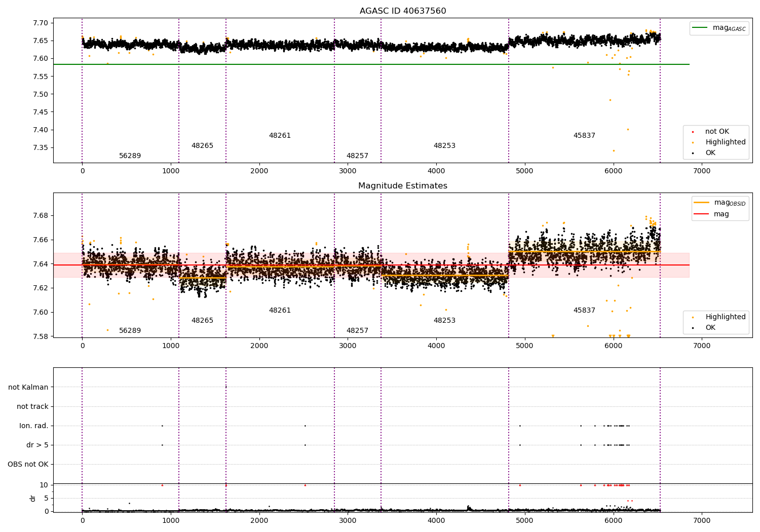Click obsid label 45837 in Magnitude Estimates plot
760x532 pixels.
coord(584,311)
